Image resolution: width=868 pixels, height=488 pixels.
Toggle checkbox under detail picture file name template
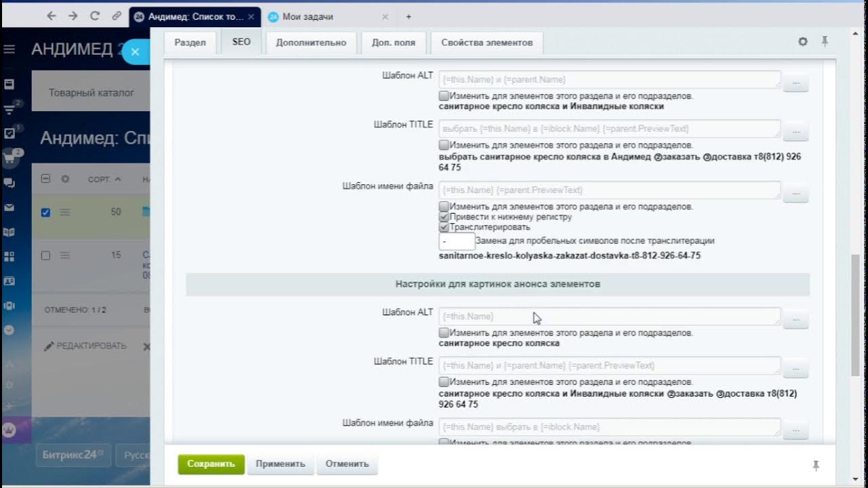(x=443, y=206)
